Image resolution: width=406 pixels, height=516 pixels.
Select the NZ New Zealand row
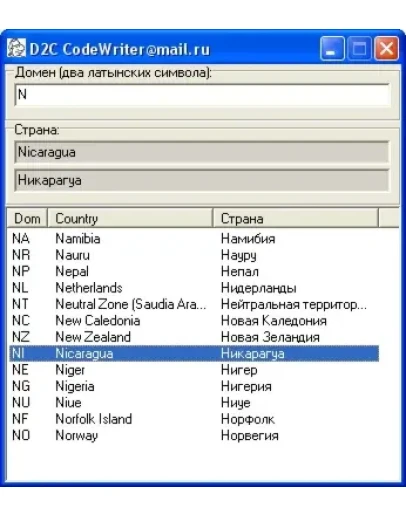pyautogui.click(x=194, y=337)
